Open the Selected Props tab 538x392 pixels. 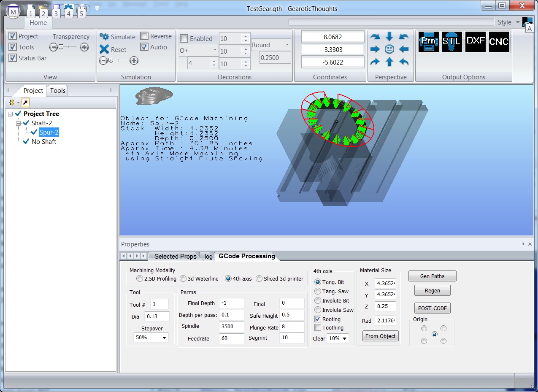(x=175, y=256)
